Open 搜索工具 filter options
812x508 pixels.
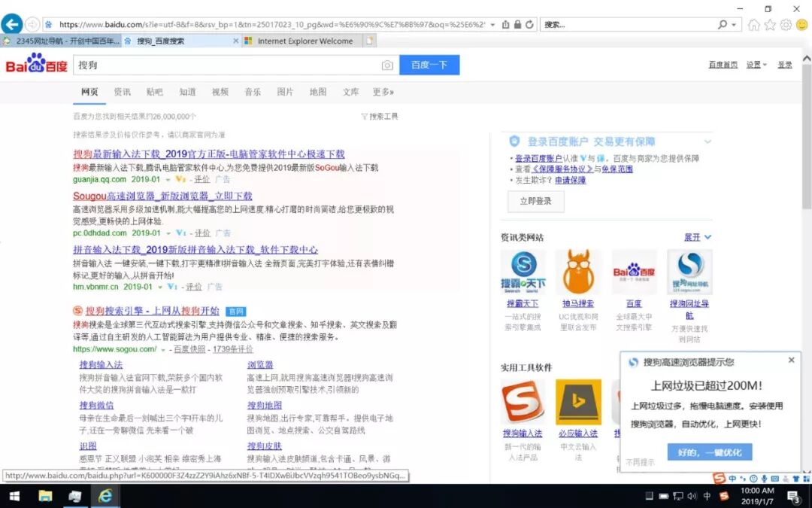[x=380, y=117]
